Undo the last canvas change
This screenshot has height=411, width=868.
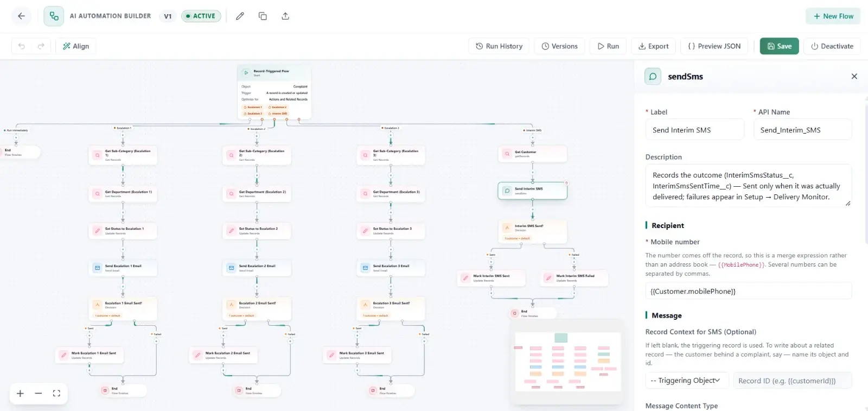coord(22,46)
